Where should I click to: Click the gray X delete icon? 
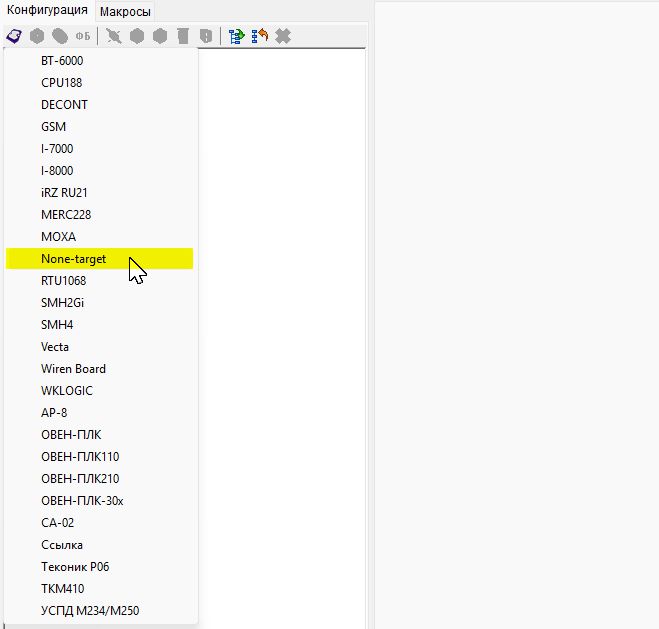283,36
